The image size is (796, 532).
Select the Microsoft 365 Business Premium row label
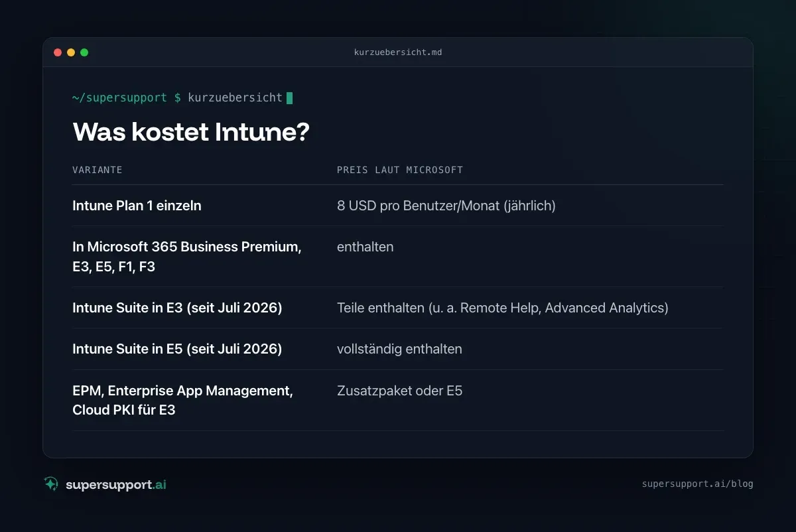click(187, 256)
